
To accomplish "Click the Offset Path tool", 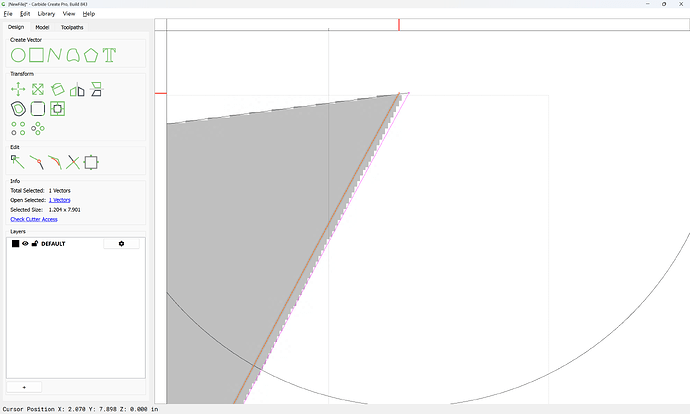I will click(x=18, y=109).
